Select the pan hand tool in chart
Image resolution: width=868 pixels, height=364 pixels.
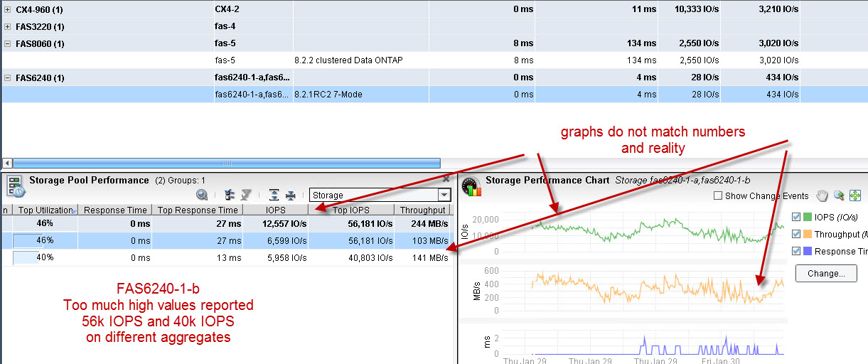[823, 196]
